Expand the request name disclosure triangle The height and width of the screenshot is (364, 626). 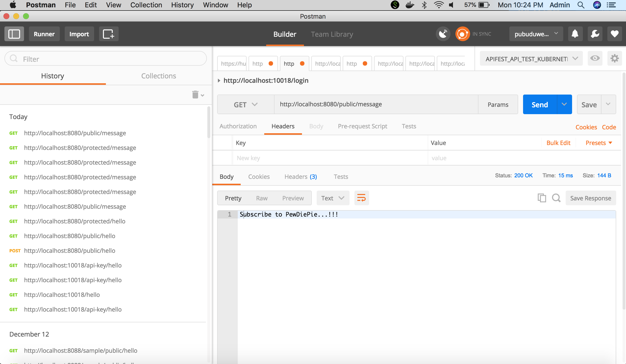(219, 80)
